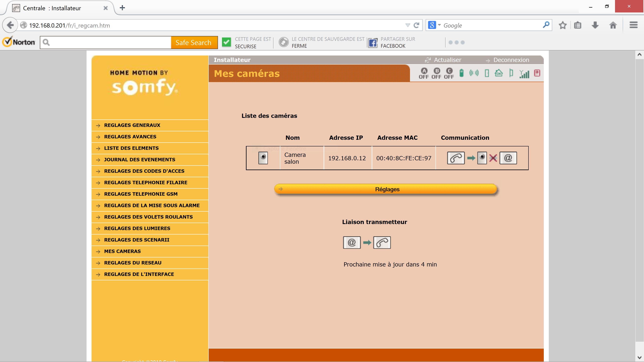644x362 pixels.
Task: Click the zone C OFF status icon
Action: click(449, 73)
